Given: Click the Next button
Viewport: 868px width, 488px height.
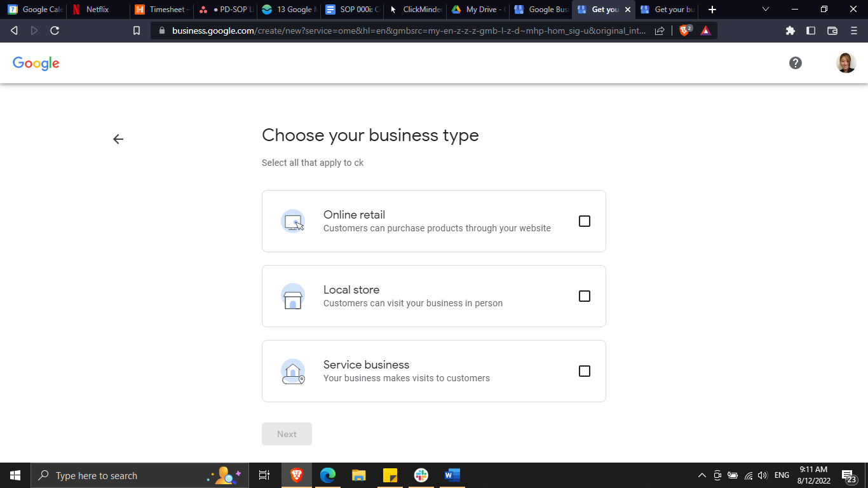Looking at the screenshot, I should [287, 434].
